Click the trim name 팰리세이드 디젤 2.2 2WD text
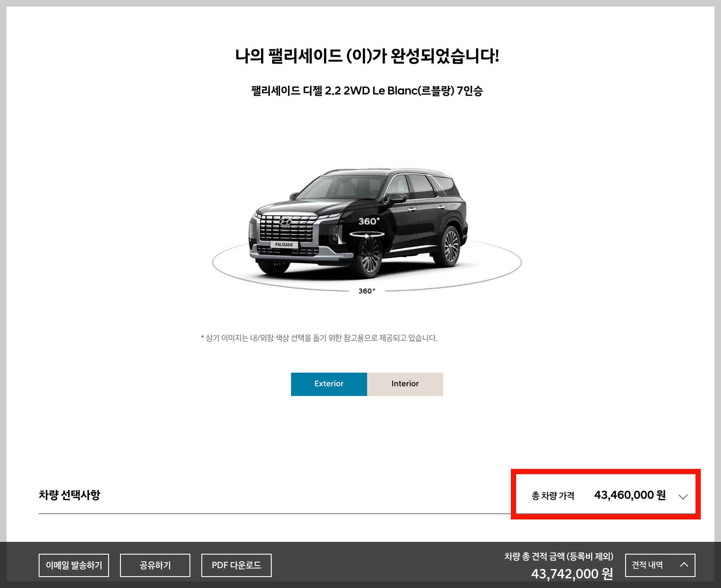 click(367, 91)
